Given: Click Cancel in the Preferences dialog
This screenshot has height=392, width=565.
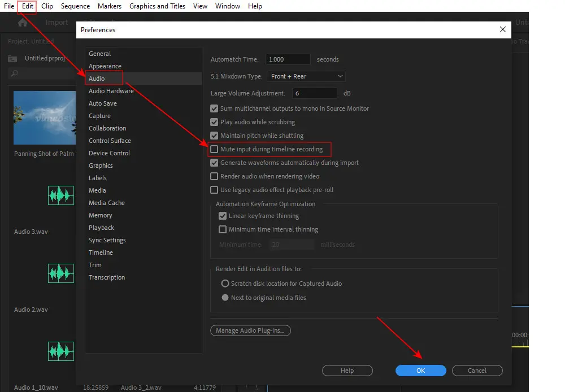Looking at the screenshot, I should point(477,371).
